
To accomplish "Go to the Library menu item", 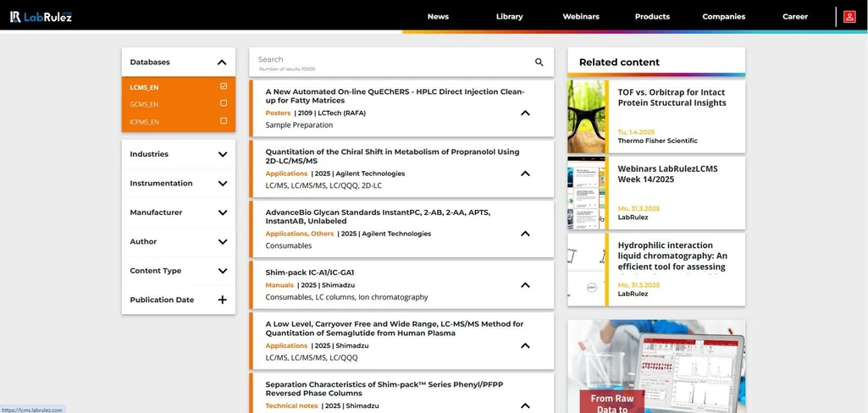I will [x=509, y=16].
